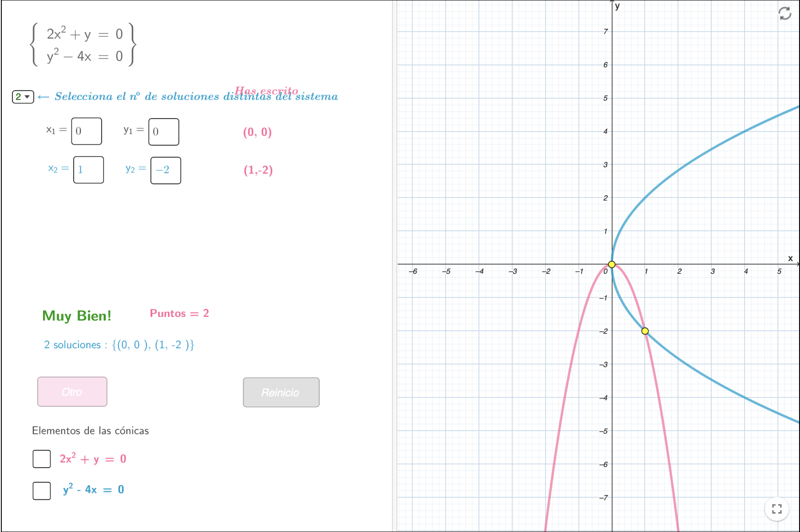
Task: Click the yellow intersection point at origin
Action: click(x=612, y=264)
